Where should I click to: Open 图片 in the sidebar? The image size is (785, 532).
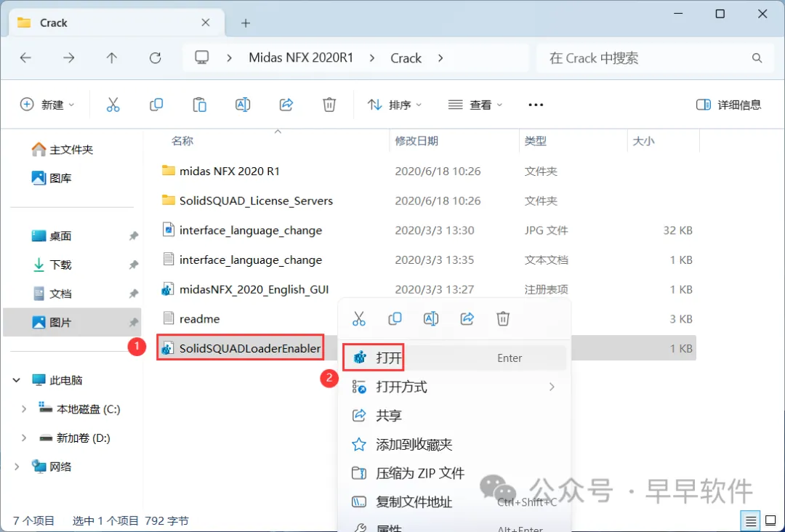coord(71,322)
